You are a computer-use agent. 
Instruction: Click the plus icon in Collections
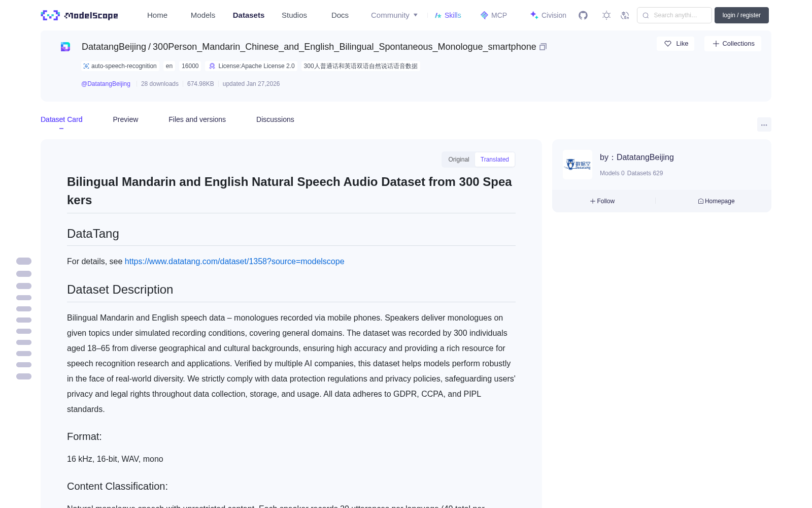716,44
